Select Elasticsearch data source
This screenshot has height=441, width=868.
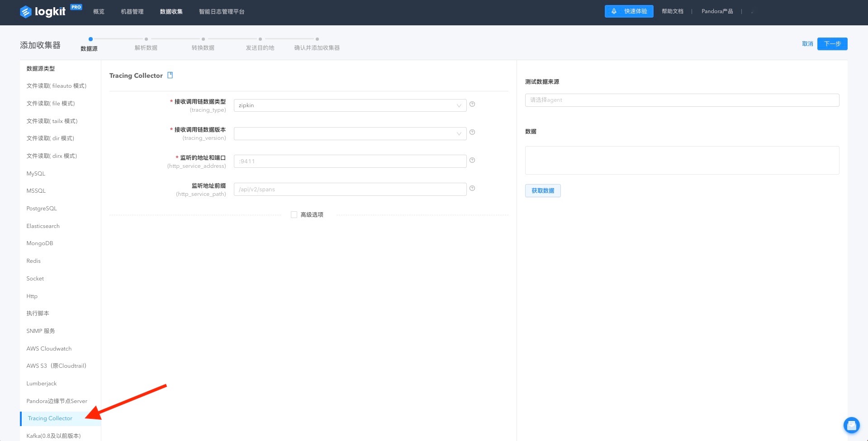point(43,226)
